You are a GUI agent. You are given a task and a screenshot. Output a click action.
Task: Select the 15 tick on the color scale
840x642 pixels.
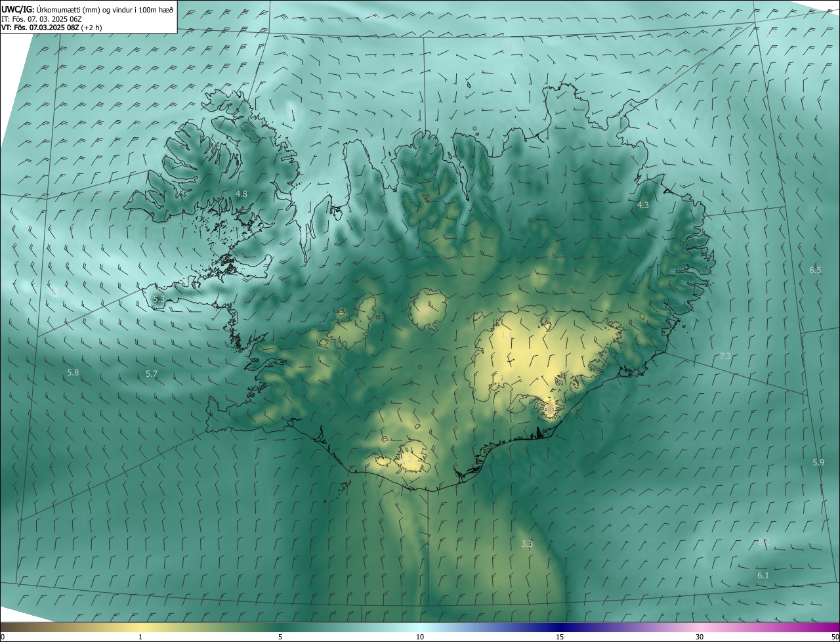click(x=560, y=637)
